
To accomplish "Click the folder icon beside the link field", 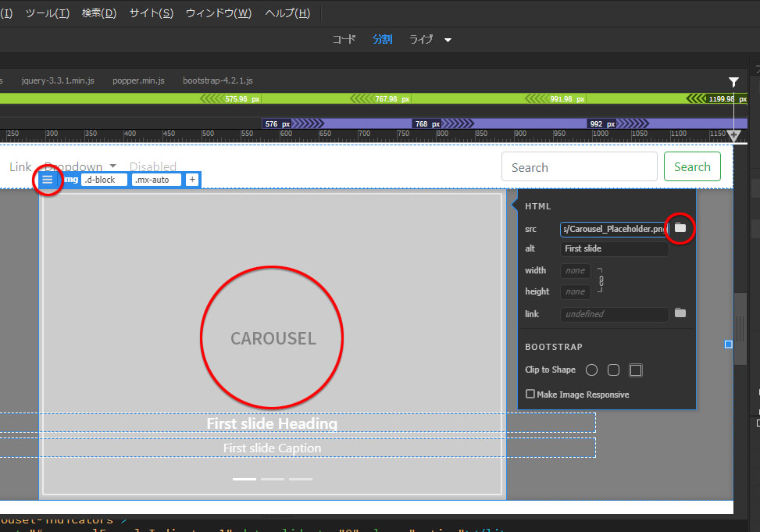I will [680, 313].
